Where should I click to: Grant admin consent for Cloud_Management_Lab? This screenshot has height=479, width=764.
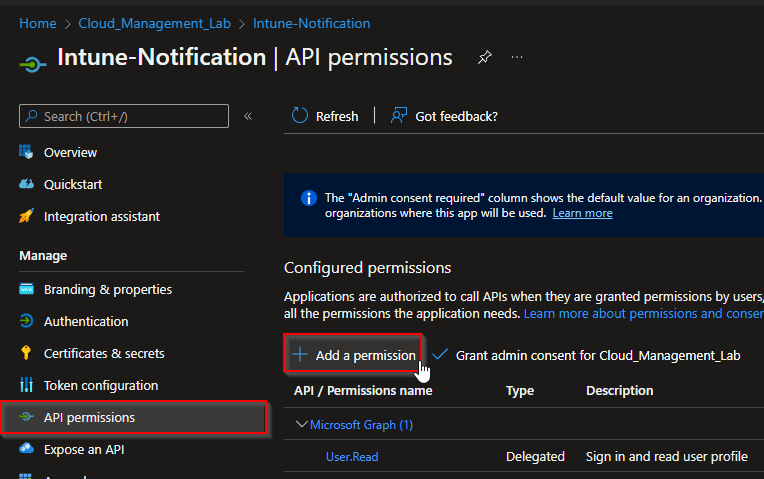pos(587,355)
